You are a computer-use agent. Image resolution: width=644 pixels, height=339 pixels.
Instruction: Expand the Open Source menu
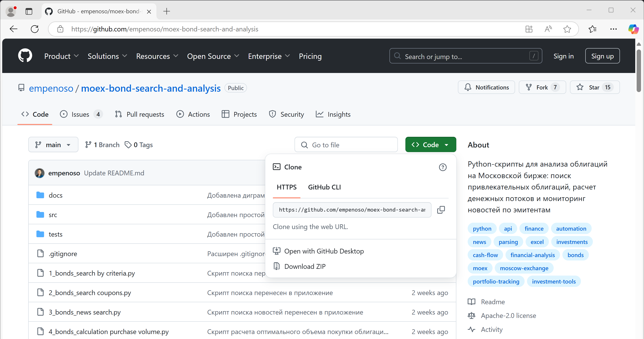[x=213, y=56]
